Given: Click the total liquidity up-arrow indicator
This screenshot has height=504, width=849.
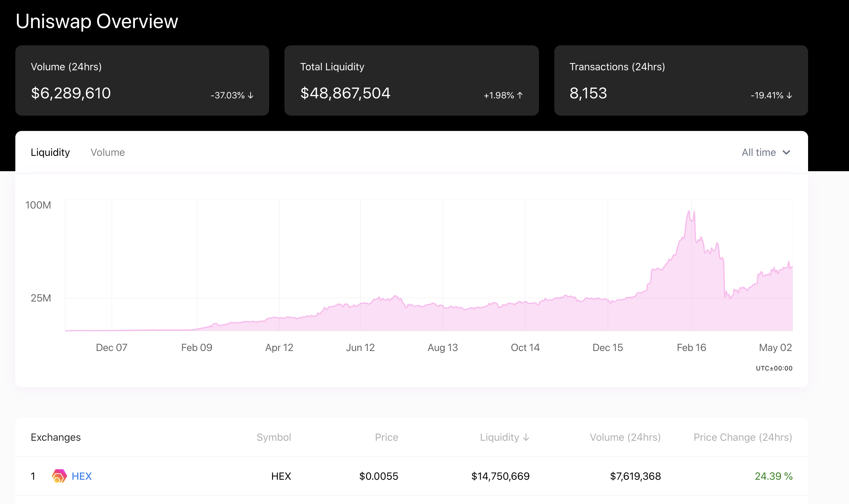Looking at the screenshot, I should pyautogui.click(x=520, y=95).
